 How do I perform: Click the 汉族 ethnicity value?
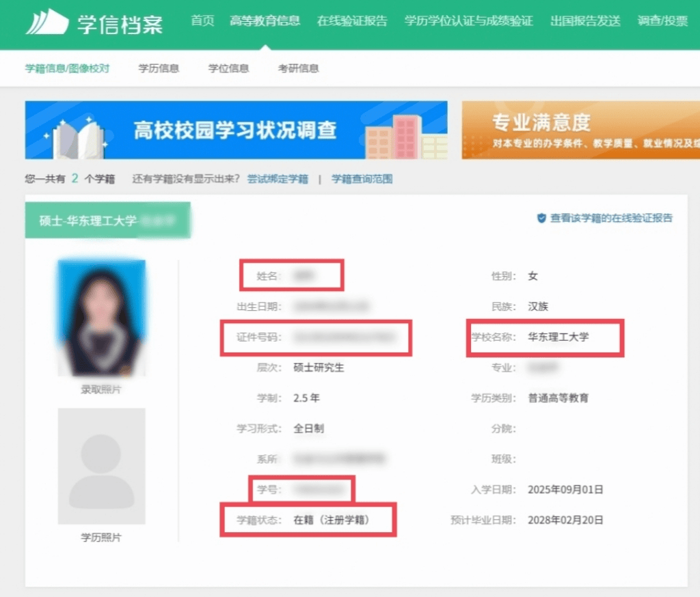tap(538, 307)
